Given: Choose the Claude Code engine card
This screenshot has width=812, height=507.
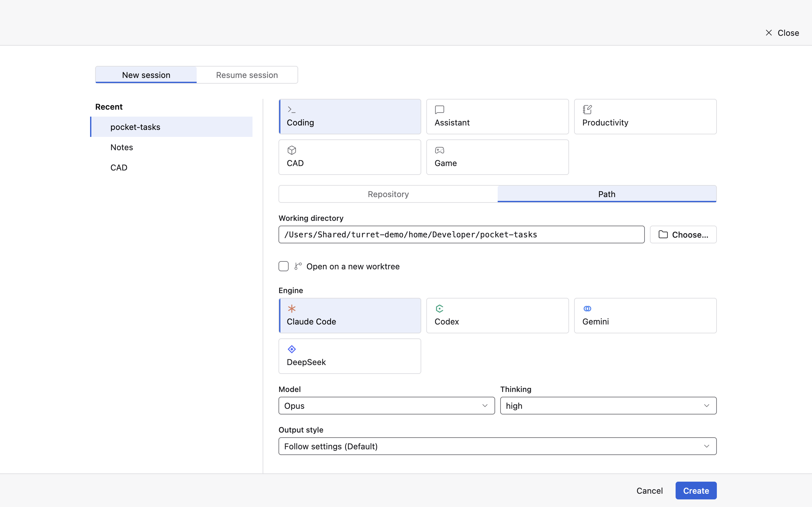Looking at the screenshot, I should pos(350,316).
